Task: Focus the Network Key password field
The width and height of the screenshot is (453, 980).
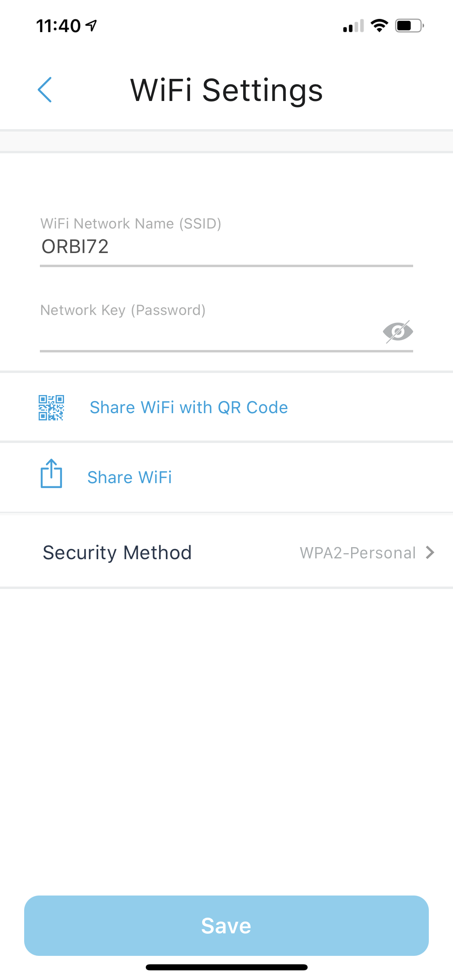Action: point(209,333)
